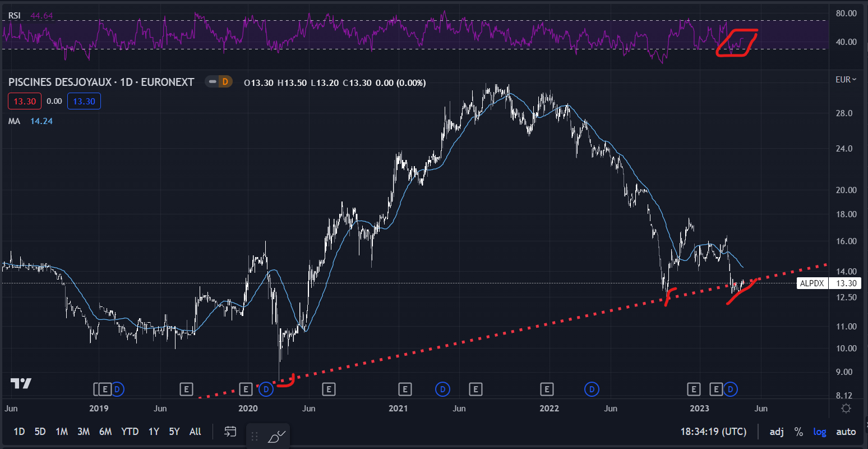This screenshot has width=868, height=449.
Task: Open chart settings gear icon
Action: (846, 408)
